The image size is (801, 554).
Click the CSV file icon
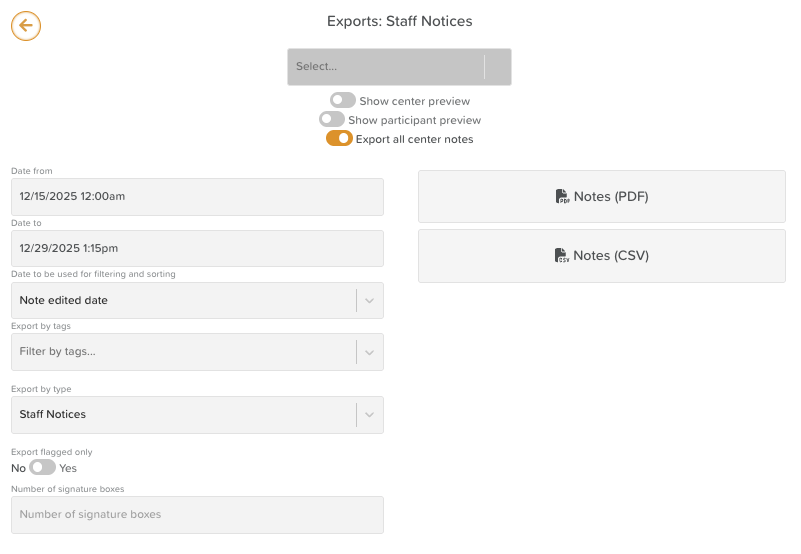tap(562, 256)
